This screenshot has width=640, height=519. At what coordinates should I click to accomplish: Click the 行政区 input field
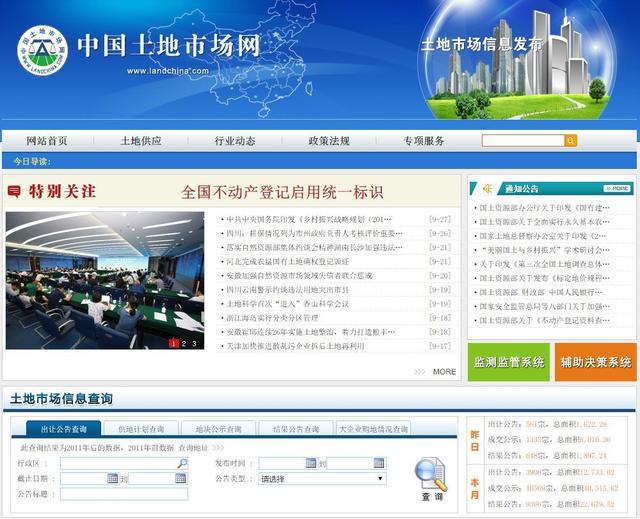point(124,463)
